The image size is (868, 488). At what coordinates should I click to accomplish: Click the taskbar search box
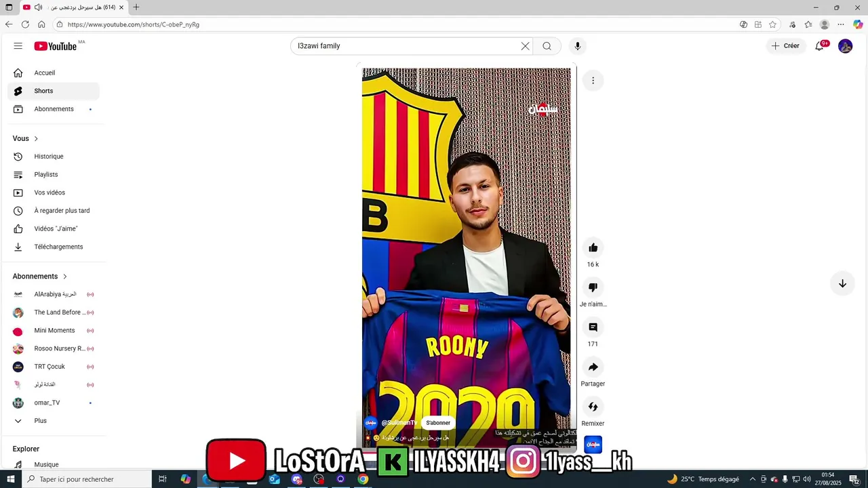click(87, 479)
